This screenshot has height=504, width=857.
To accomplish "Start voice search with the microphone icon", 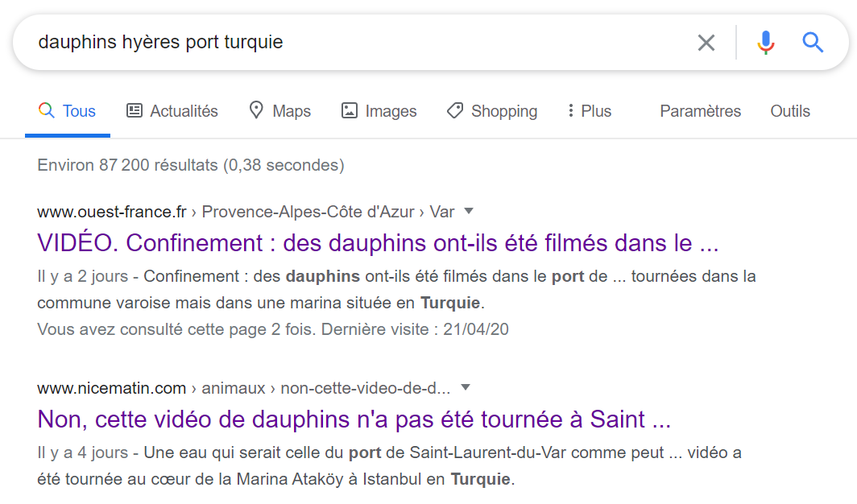I will (766, 42).
